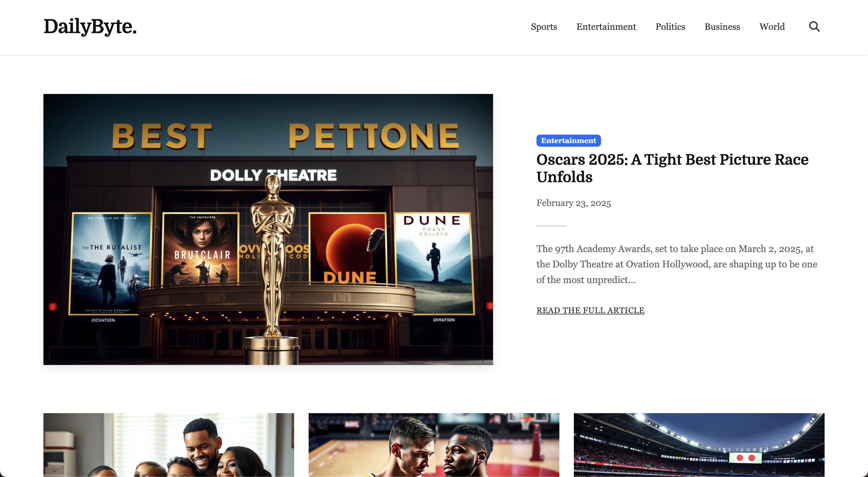Select the February 23, 2025 date text
This screenshot has width=868, height=477.
574,203
